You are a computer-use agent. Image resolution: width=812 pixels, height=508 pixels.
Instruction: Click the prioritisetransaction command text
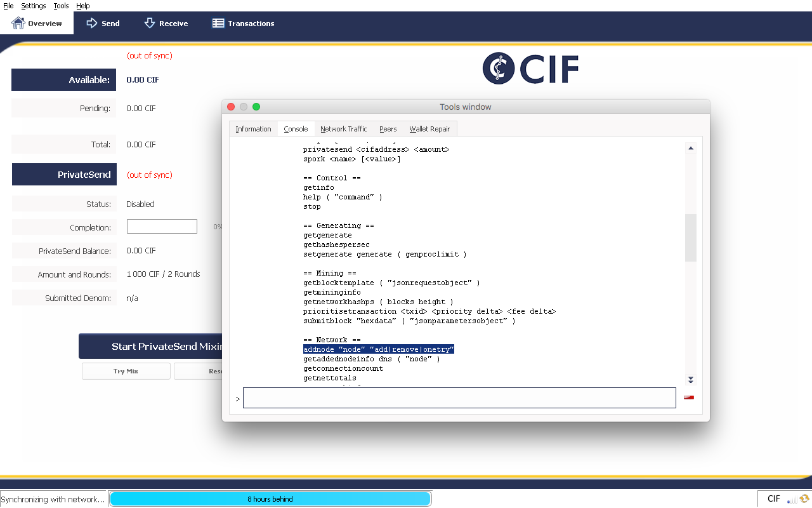point(429,311)
